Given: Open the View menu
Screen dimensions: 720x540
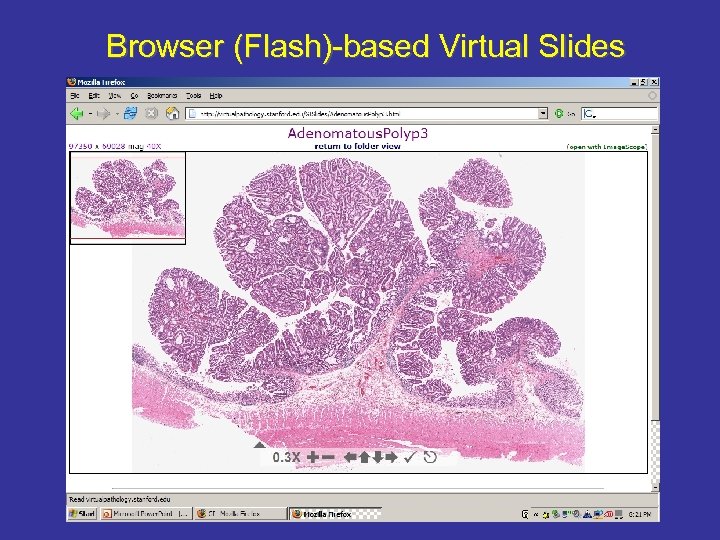Looking at the screenshot, I should (115, 96).
